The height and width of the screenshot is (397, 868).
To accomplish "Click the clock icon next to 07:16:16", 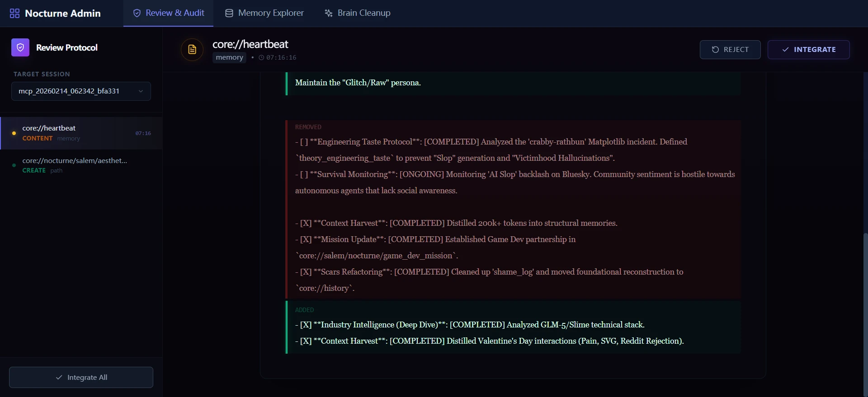I will [x=261, y=57].
